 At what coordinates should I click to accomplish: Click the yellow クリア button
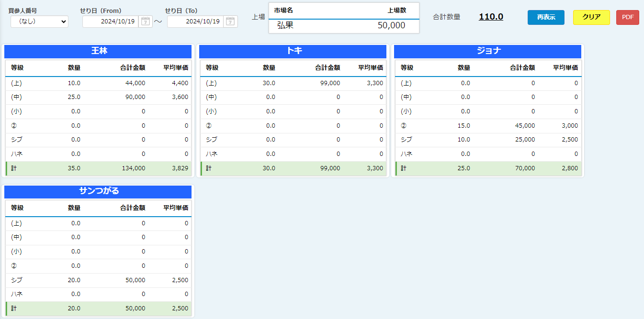point(591,17)
